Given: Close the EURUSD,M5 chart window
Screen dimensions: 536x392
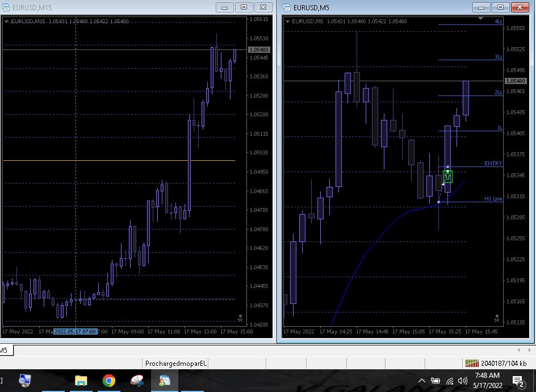Looking at the screenshot, I should point(520,7).
